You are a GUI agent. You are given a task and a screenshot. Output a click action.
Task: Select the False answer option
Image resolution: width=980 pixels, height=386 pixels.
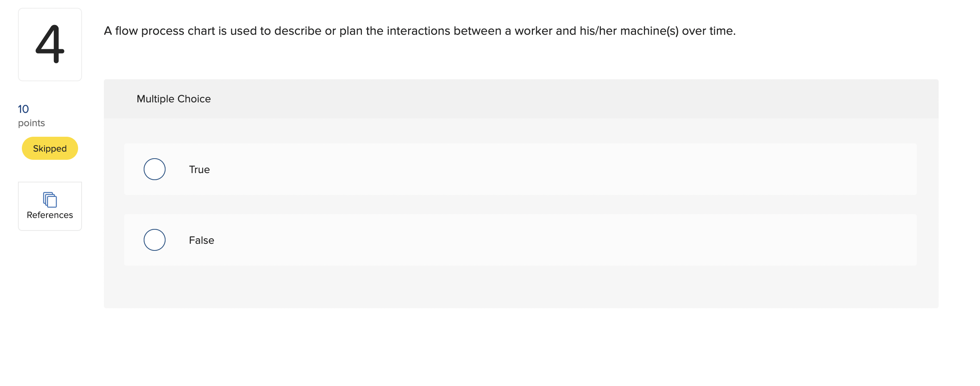[x=154, y=239]
